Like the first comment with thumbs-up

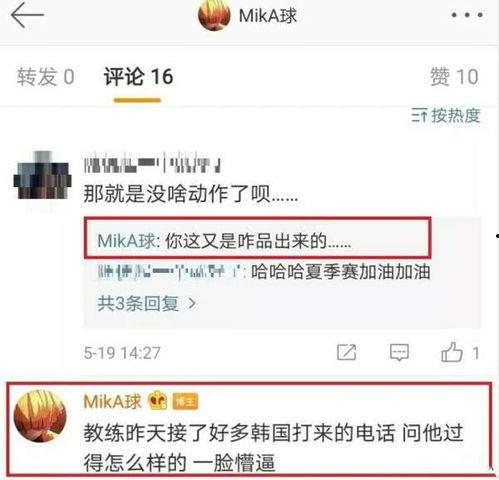click(452, 352)
